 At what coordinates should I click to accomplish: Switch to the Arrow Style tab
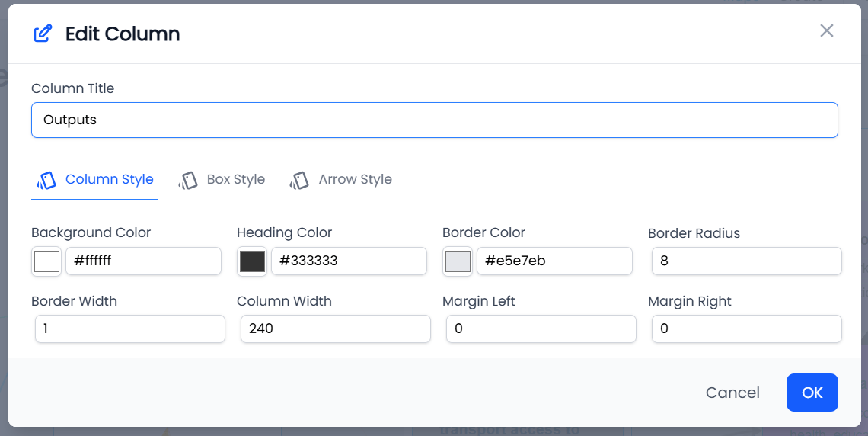pos(340,179)
